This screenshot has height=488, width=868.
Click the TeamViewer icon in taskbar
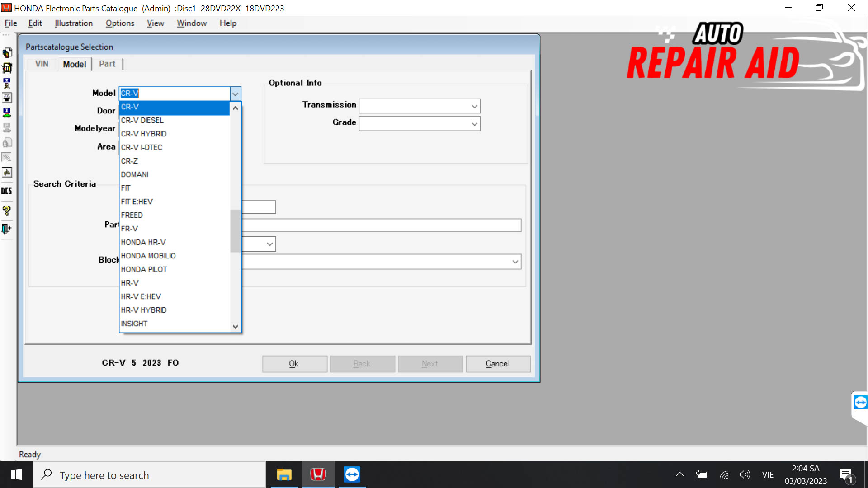pyautogui.click(x=352, y=475)
